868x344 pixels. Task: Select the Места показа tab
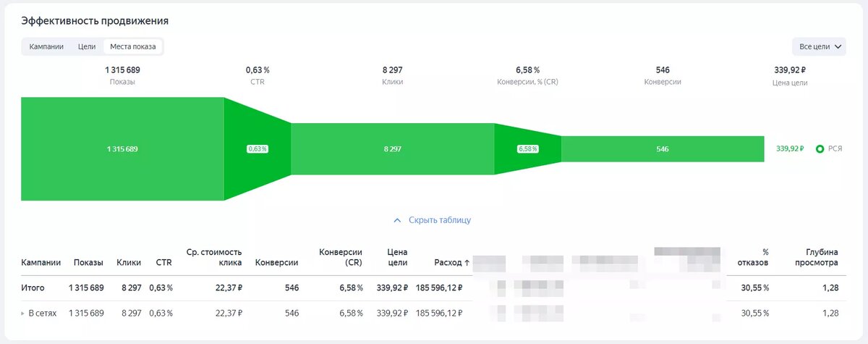[x=132, y=47]
